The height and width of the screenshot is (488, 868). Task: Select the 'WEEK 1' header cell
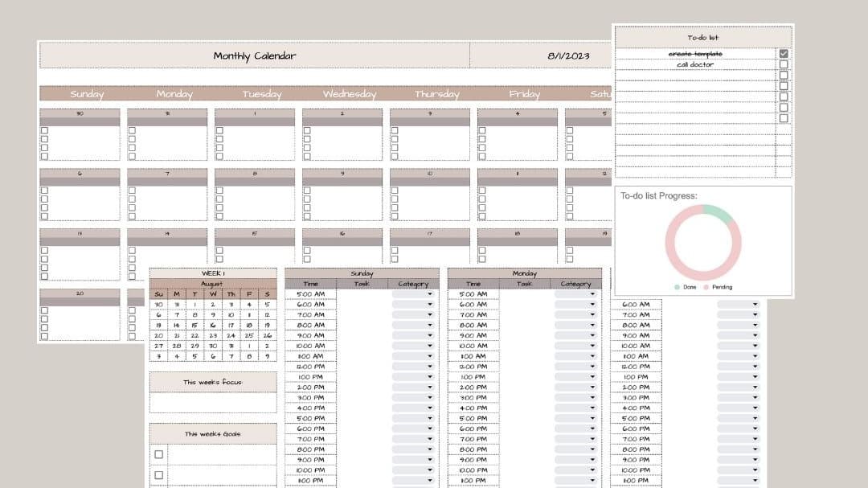click(213, 273)
